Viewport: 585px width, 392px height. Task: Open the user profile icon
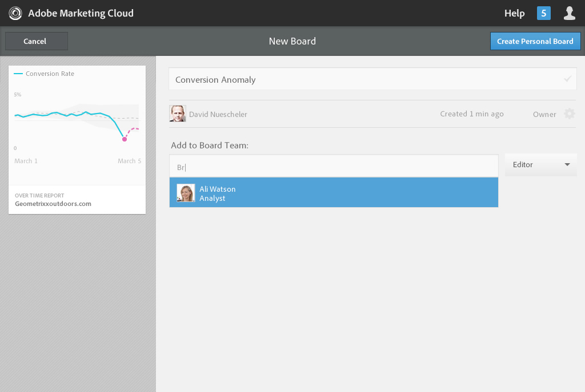(x=569, y=14)
